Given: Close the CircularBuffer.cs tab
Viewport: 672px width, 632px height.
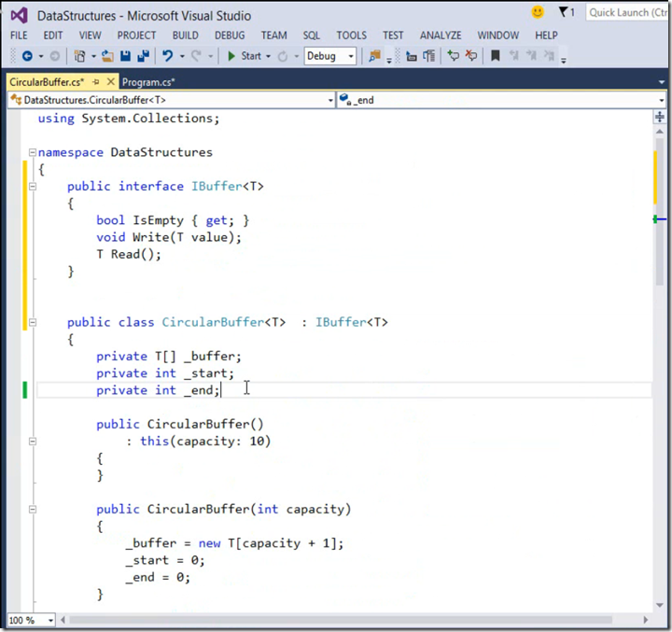Looking at the screenshot, I should point(110,81).
